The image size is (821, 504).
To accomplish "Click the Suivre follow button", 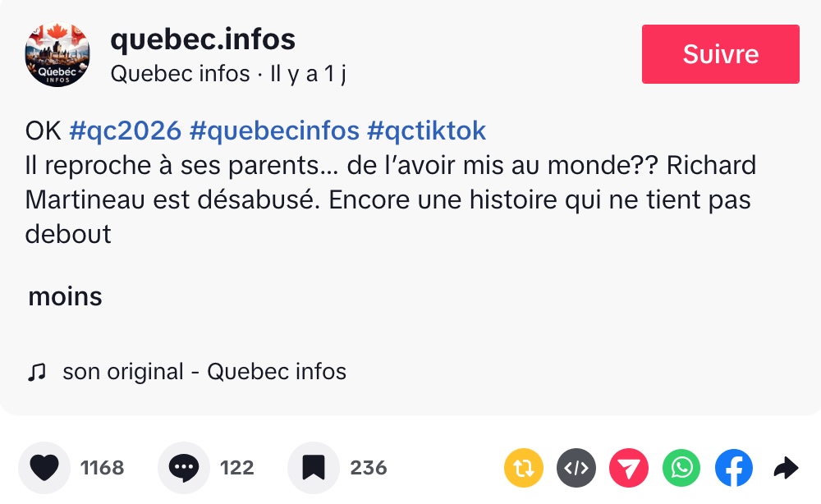I will click(720, 54).
